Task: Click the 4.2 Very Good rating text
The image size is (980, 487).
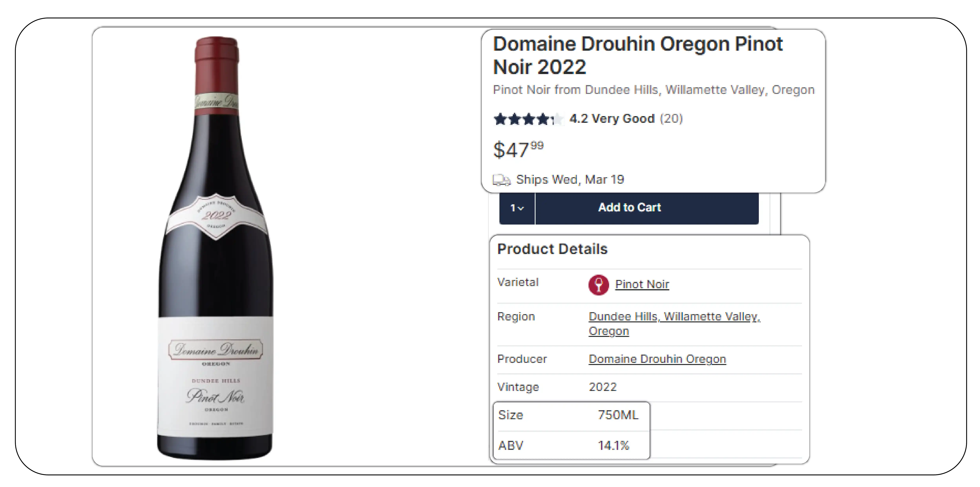Action: click(x=612, y=119)
